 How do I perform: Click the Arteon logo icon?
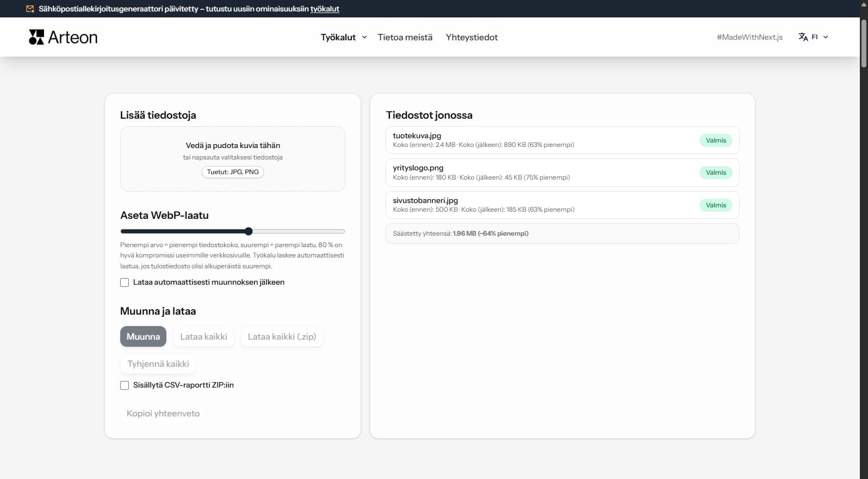coord(36,37)
